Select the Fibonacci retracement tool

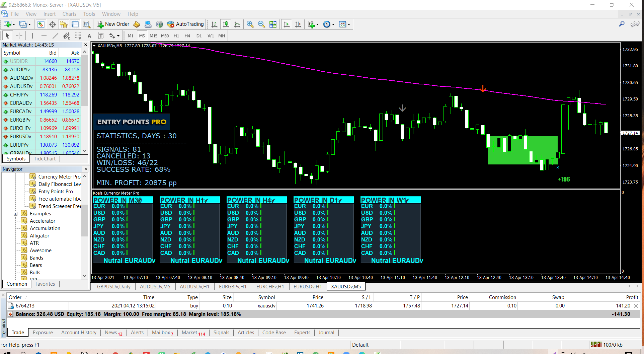[78, 36]
